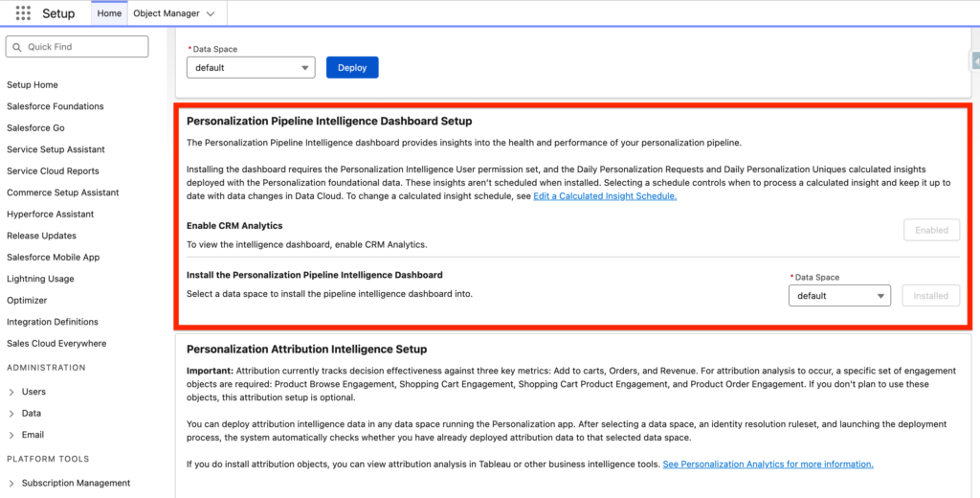980x498 pixels.
Task: Expand Subscription Management in sidebar
Action: [x=11, y=483]
